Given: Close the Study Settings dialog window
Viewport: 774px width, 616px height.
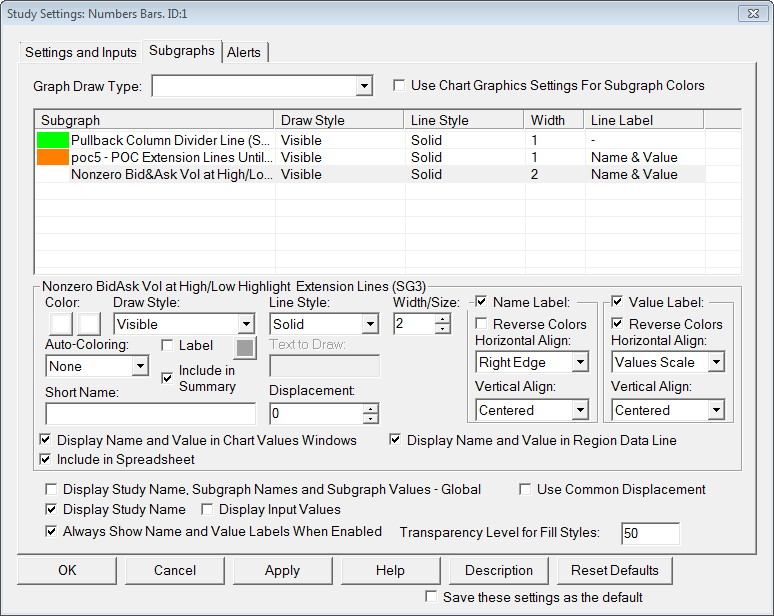Looking at the screenshot, I should click(x=752, y=13).
